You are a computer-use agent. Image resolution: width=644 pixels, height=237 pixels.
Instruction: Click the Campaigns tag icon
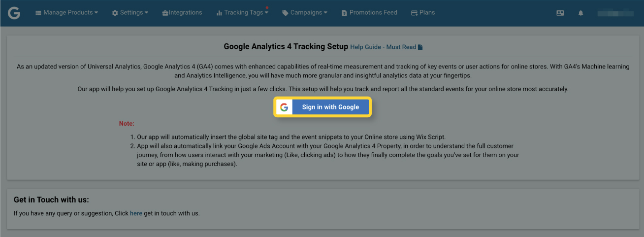click(285, 13)
